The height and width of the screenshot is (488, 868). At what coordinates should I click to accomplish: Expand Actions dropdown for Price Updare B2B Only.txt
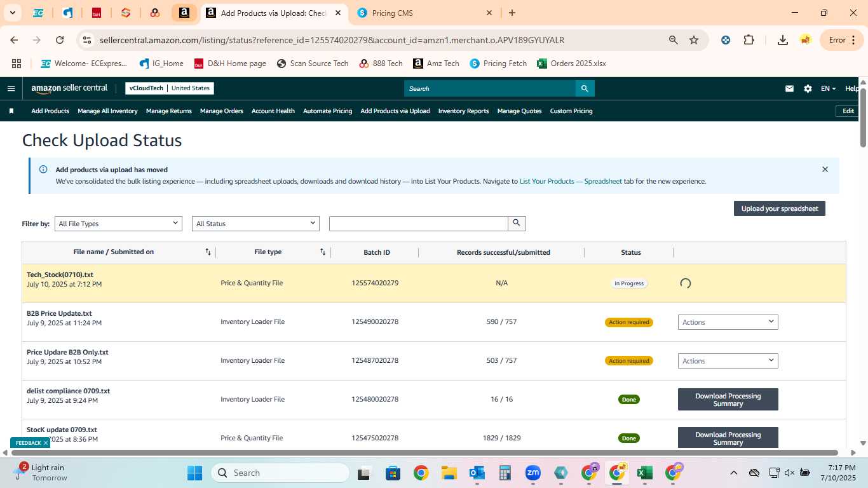tap(728, 361)
